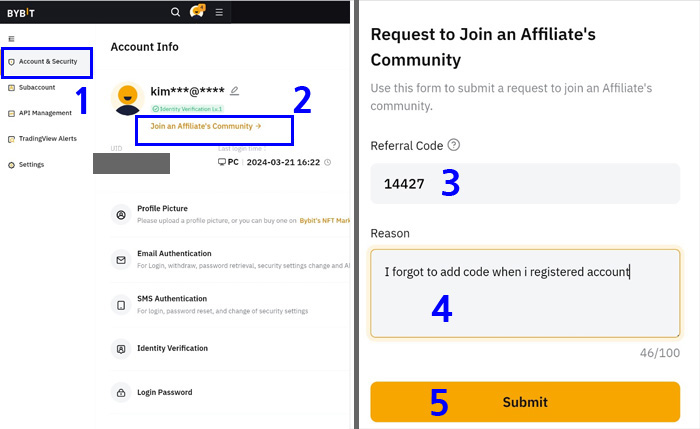Select Account & Security in sidebar
The width and height of the screenshot is (700, 429).
point(47,62)
